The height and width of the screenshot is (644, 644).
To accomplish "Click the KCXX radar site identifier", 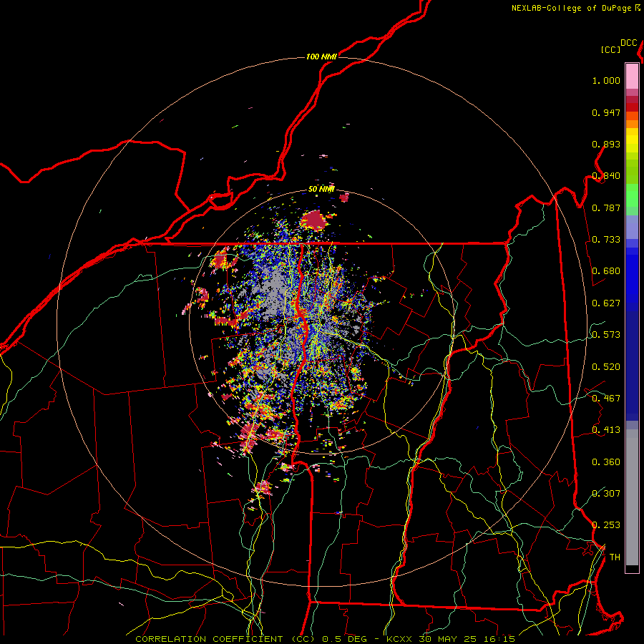I will click(399, 639).
